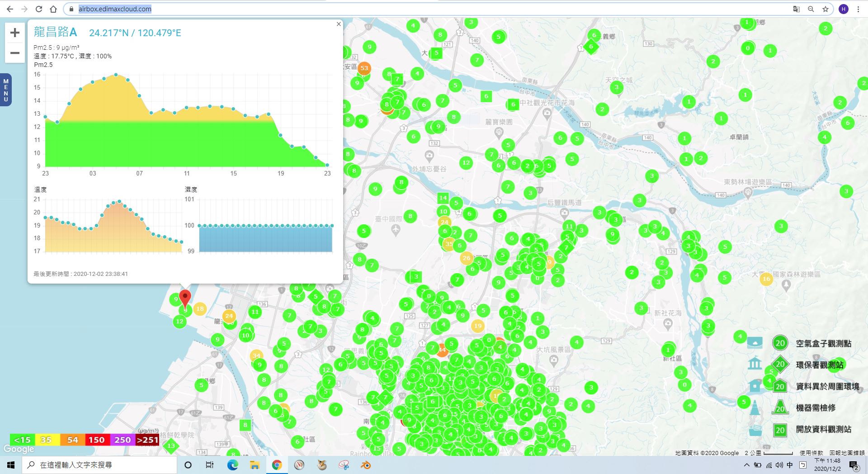Click the 資料異於周圍環境 legend label

coord(828,386)
